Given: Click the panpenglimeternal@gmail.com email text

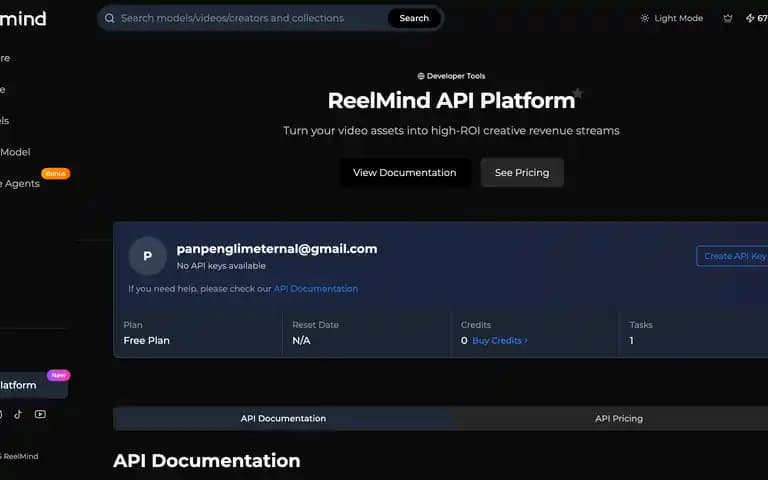Looking at the screenshot, I should click(x=277, y=249).
